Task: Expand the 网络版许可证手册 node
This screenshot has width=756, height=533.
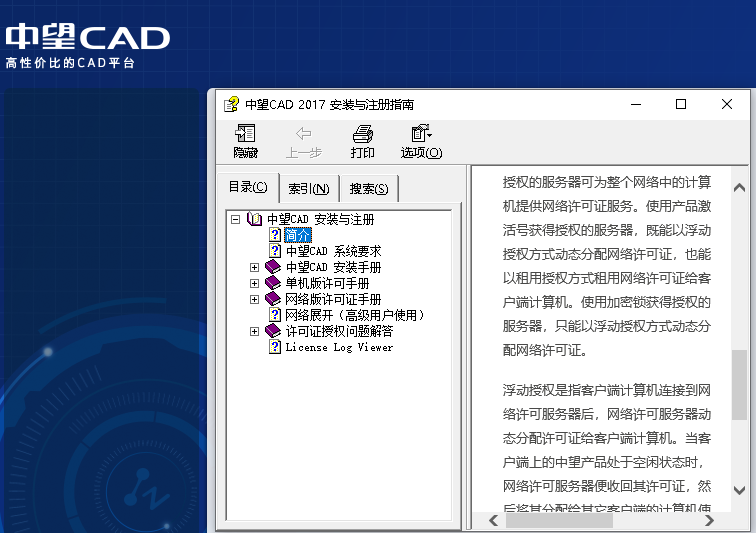Action: (255, 300)
